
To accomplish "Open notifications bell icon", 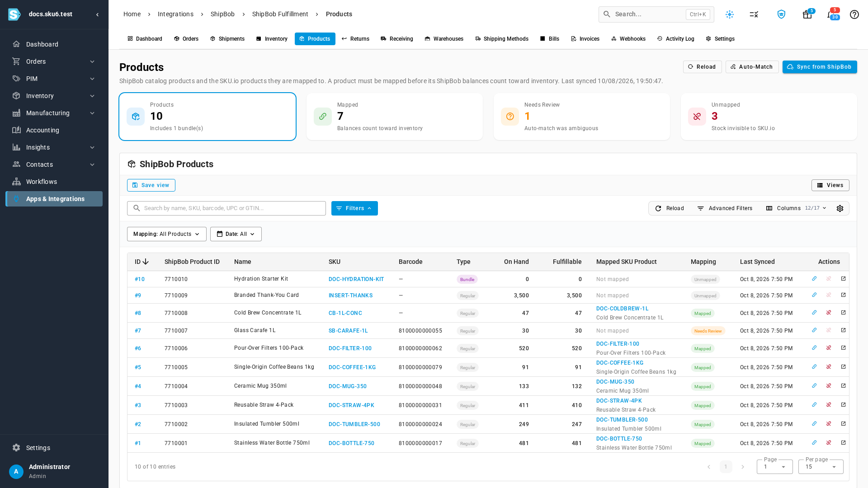I will click(831, 14).
